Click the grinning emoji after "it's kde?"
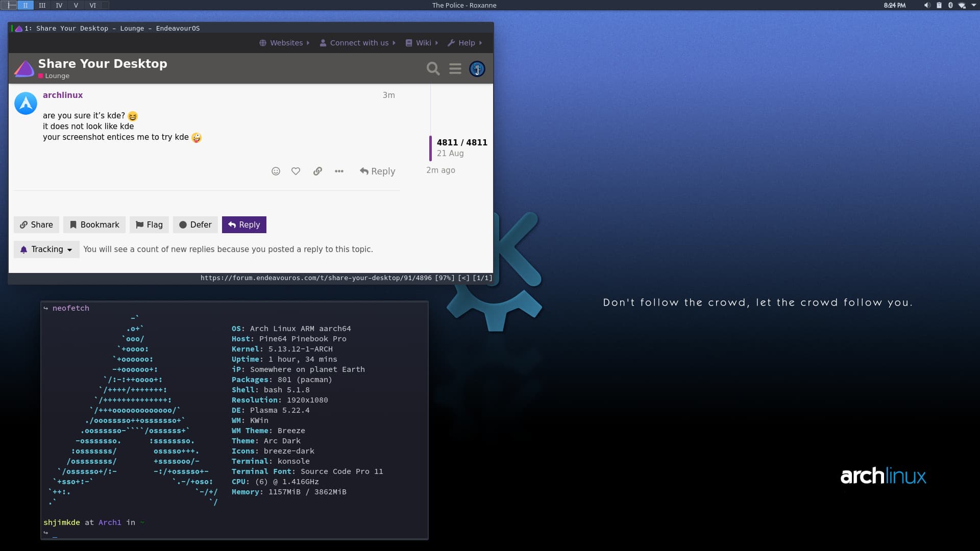Image resolution: width=980 pixels, height=551 pixels. 133,116
